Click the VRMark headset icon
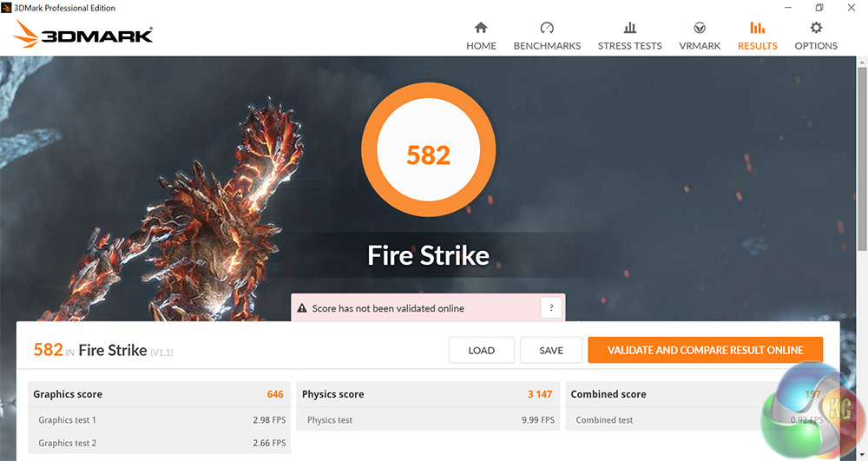The width and height of the screenshot is (868, 461). tap(700, 28)
